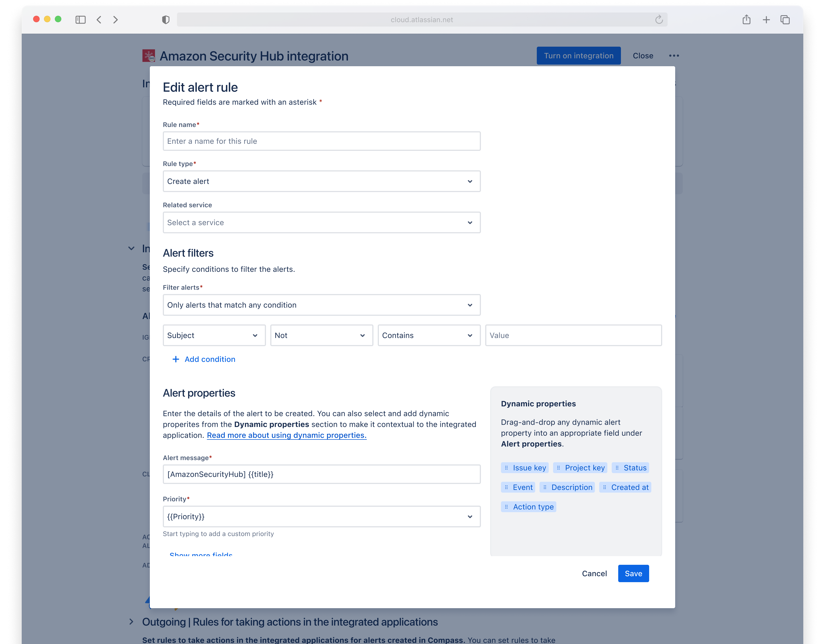This screenshot has height=644, width=825.
Task: Open the Priority dropdown
Action: pyautogui.click(x=322, y=517)
